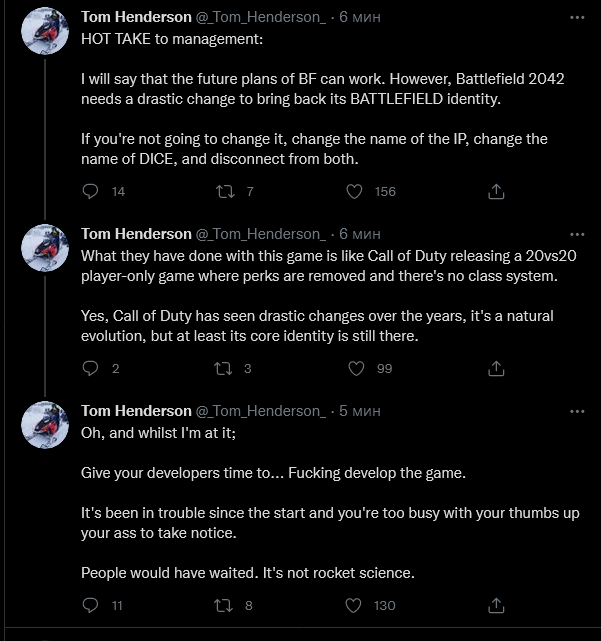
Task: Share the HOT TAKE to management tweet
Action: click(x=494, y=191)
